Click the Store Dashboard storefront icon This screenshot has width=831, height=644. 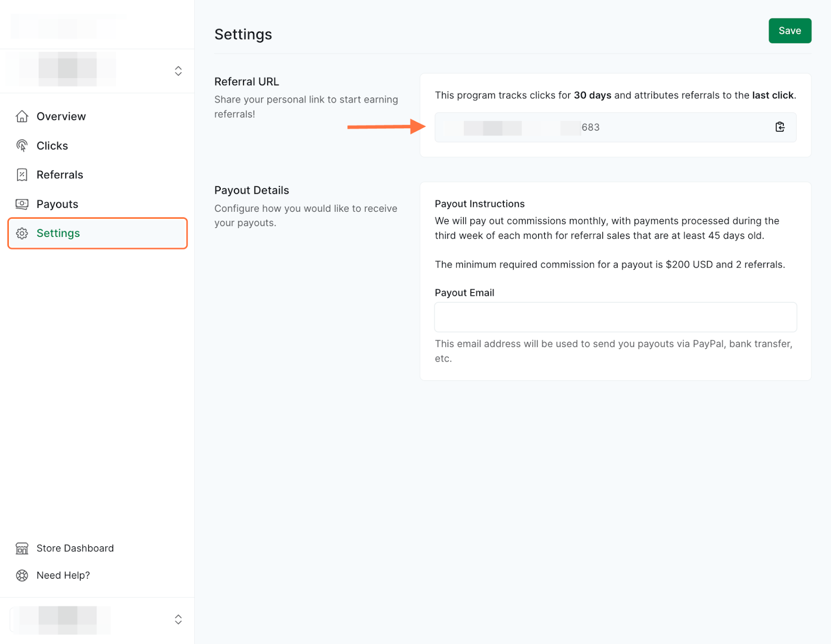[x=21, y=548]
